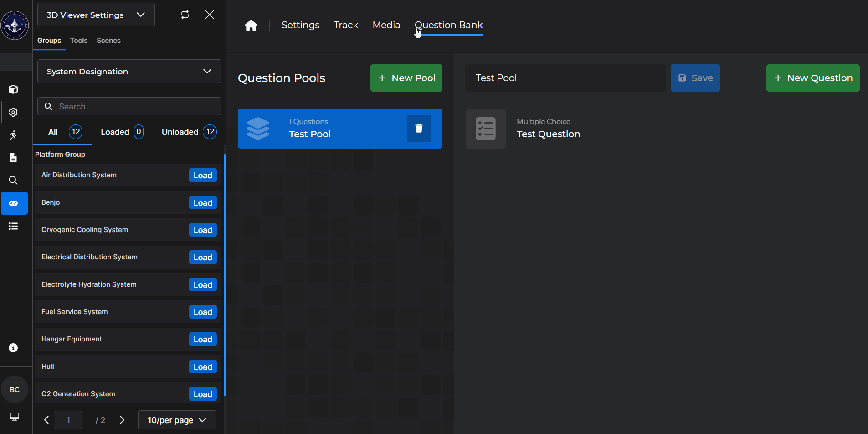This screenshot has width=868, height=434.
Task: Select the running figure sidebar icon
Action: [13, 135]
